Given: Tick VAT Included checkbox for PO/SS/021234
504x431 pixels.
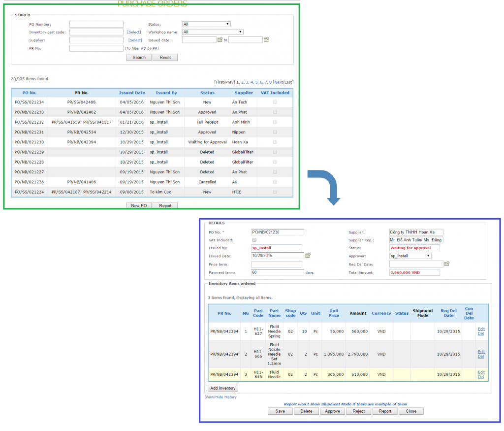Looking at the screenshot, I should [275, 102].
